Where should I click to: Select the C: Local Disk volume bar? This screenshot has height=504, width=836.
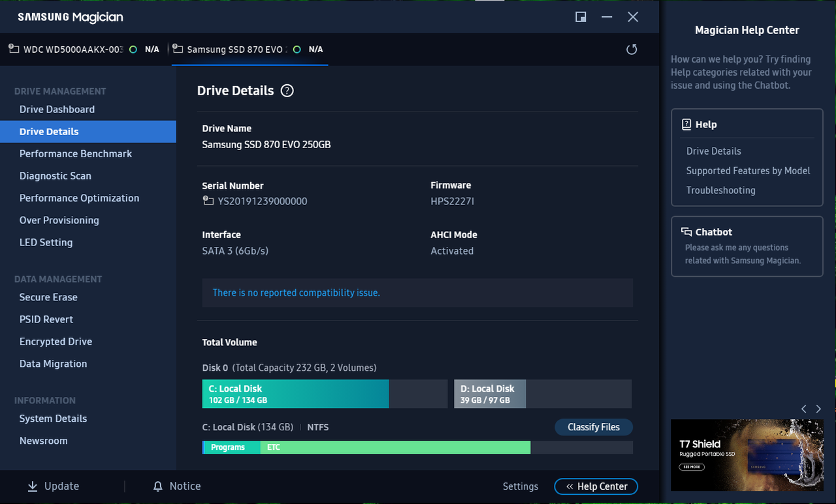click(x=325, y=394)
